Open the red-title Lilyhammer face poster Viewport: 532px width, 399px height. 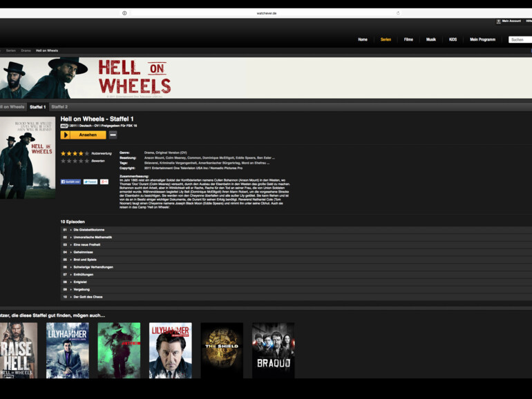pos(171,351)
